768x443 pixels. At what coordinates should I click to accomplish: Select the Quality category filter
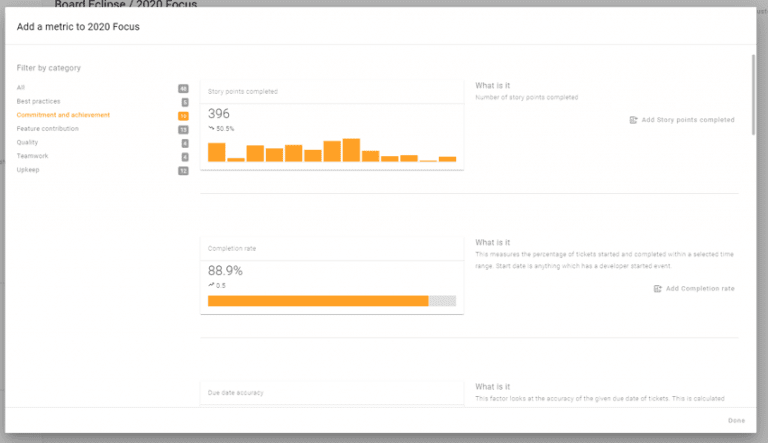pos(27,143)
